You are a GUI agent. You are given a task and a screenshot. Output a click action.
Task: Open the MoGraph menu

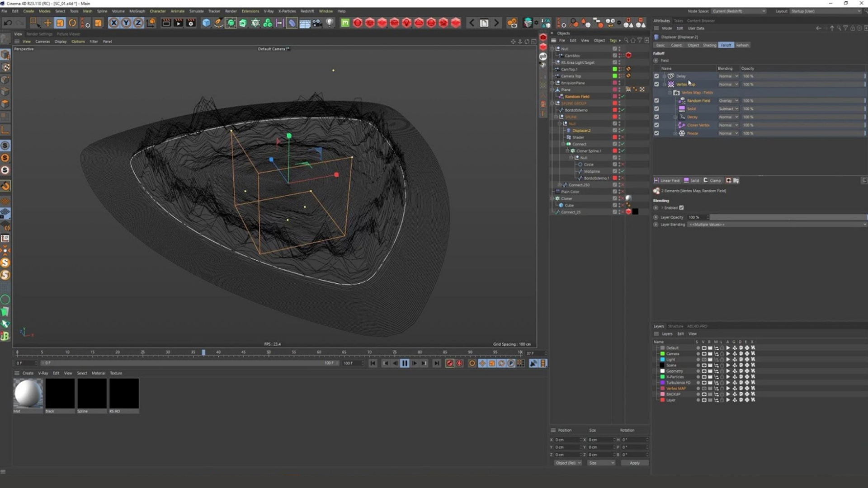tap(137, 11)
